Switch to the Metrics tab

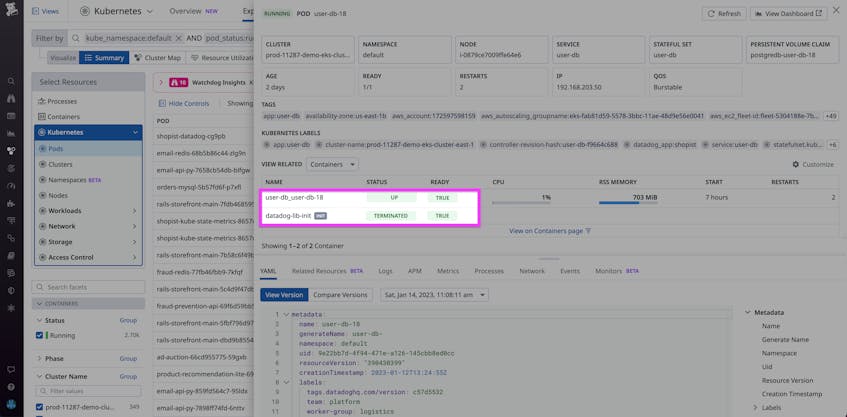pos(448,271)
